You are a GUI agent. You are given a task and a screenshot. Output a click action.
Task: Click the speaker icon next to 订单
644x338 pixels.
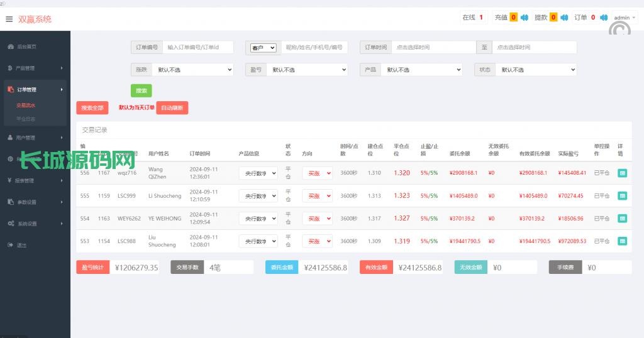(x=603, y=18)
